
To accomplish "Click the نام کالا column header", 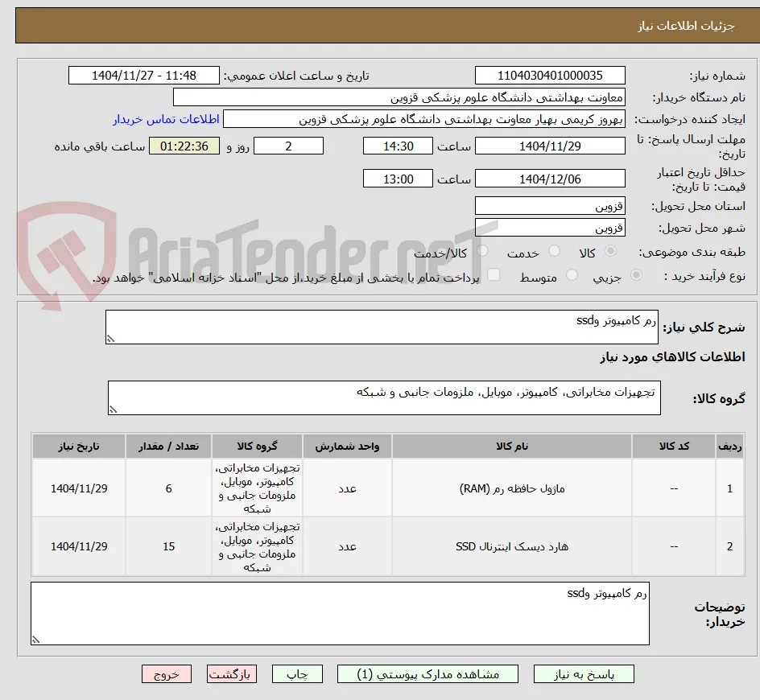I will coord(512,447).
